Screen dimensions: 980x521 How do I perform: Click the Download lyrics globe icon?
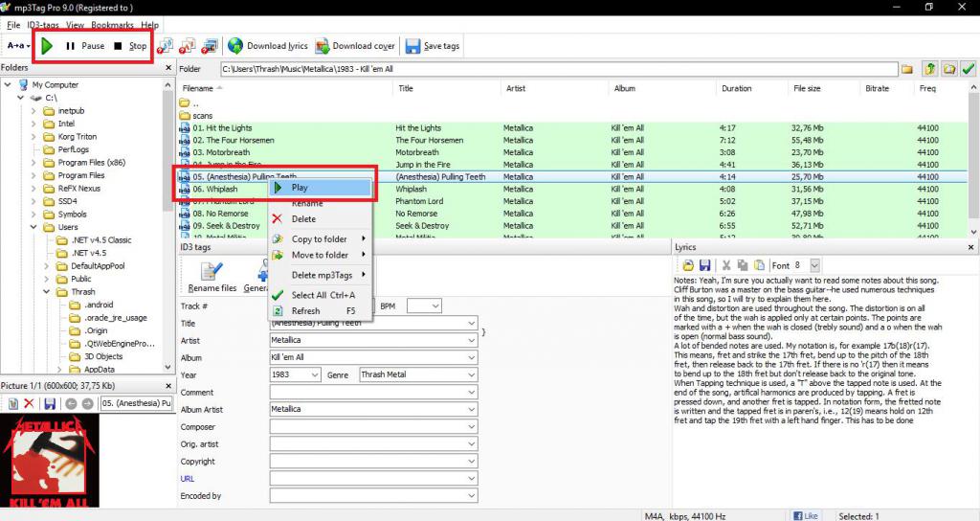235,46
